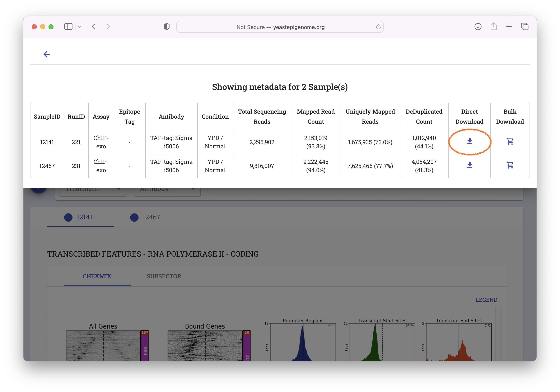Screen dimensions: 560x392
Task: Add sample 12141 to bulk download cart
Action: pyautogui.click(x=510, y=141)
